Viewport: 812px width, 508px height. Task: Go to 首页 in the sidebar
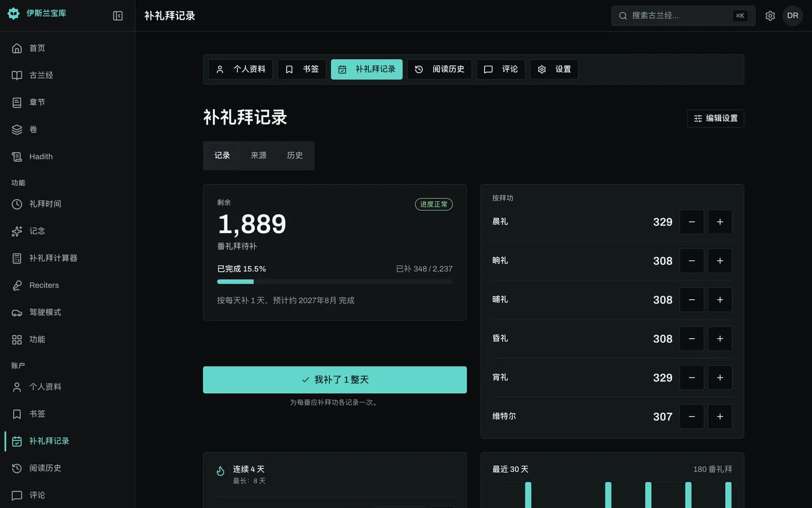tap(67, 48)
